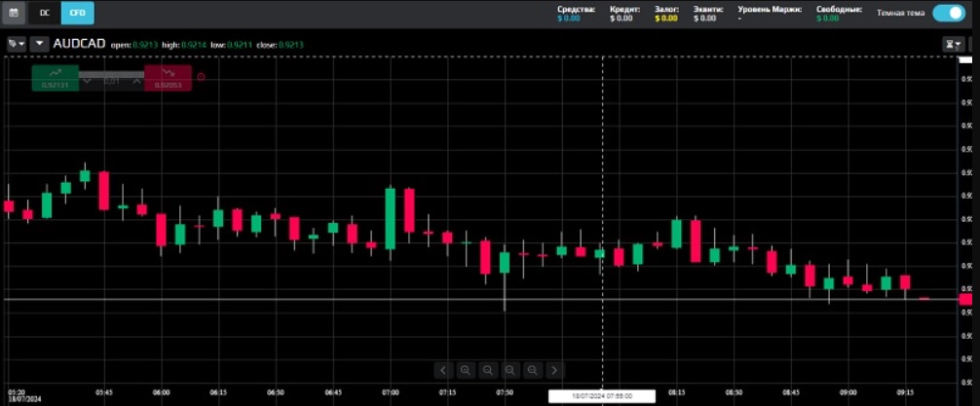Click the 06:00 time axis label
Image resolution: width=980 pixels, height=406 pixels.
pos(162,393)
